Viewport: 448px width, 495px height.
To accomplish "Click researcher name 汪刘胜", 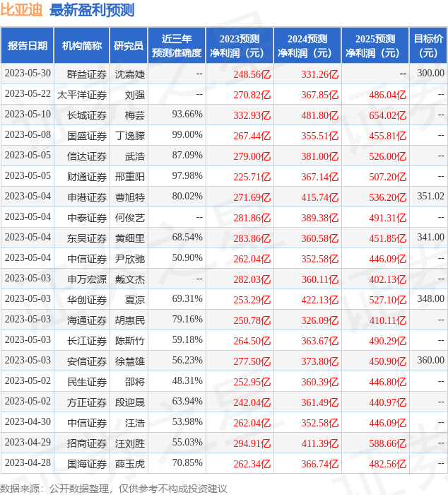I will click(x=130, y=443).
